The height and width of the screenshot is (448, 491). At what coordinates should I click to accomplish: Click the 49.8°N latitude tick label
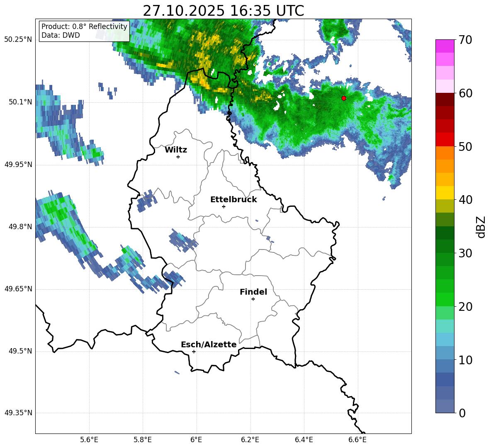point(20,227)
